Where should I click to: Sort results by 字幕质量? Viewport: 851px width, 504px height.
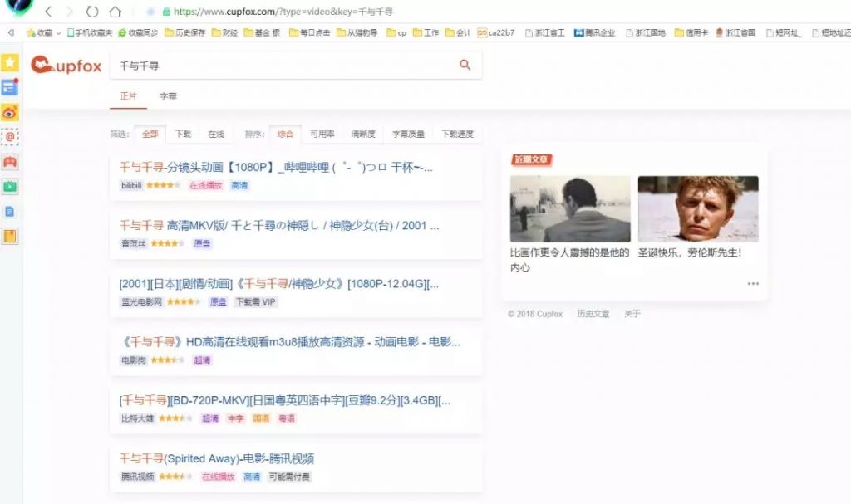pyautogui.click(x=408, y=134)
